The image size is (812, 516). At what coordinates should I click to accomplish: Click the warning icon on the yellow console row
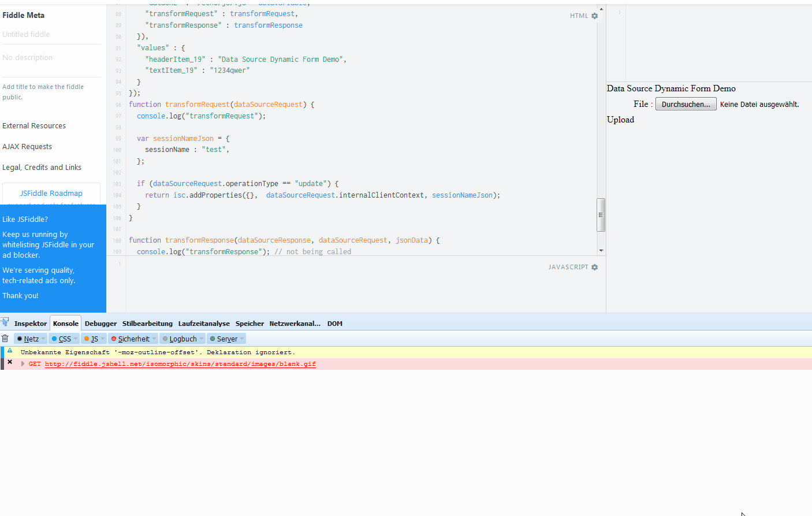[10, 351]
